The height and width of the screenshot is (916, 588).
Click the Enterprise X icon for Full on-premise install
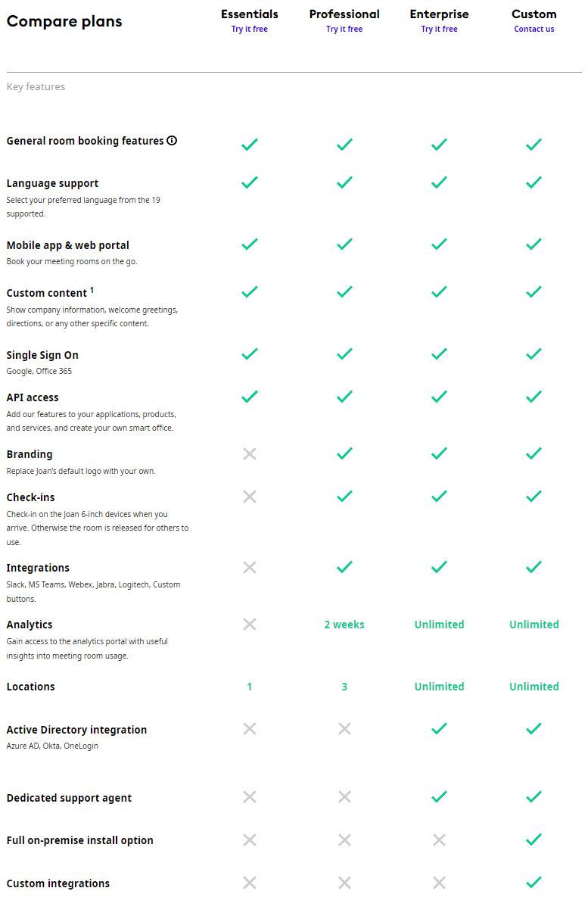click(439, 840)
